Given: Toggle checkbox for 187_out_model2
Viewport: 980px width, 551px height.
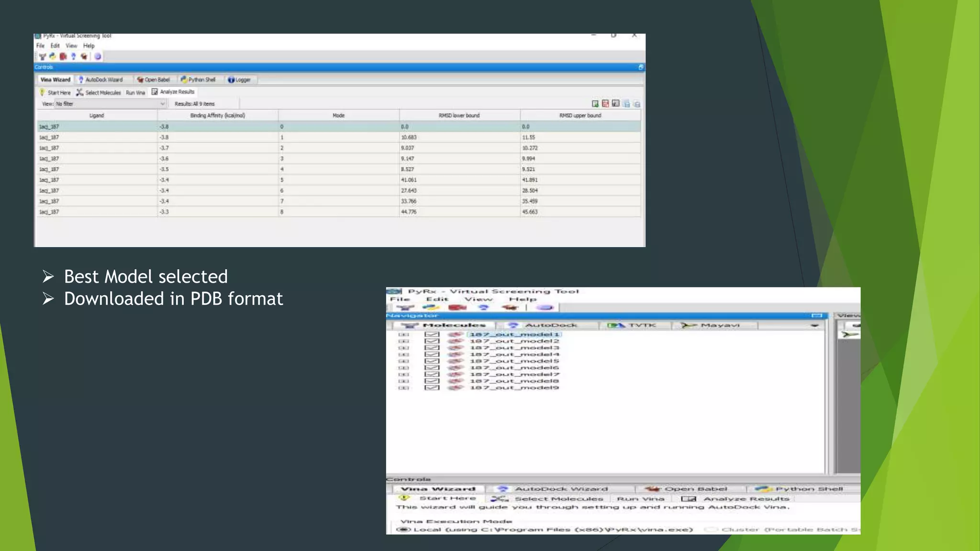Looking at the screenshot, I should [x=432, y=341].
